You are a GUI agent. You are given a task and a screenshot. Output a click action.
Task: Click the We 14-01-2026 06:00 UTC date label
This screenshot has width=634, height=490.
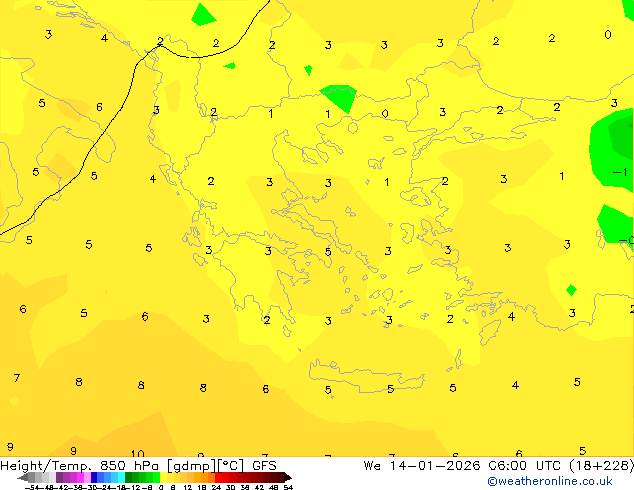click(465, 466)
